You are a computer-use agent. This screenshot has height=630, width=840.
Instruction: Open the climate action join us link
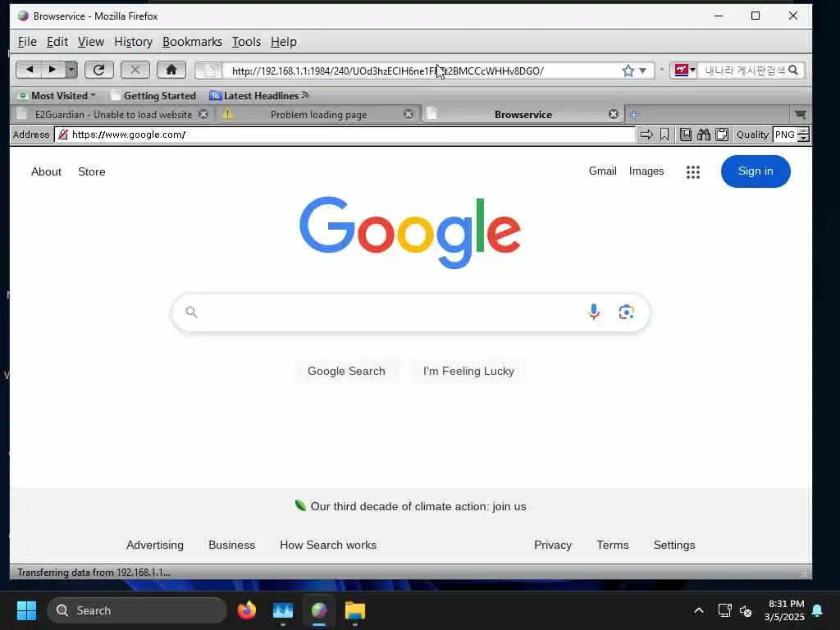(418, 506)
